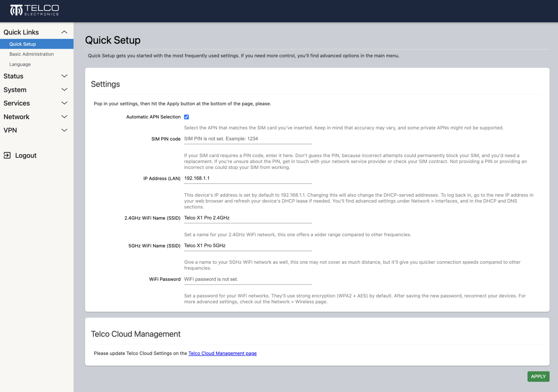The image size is (558, 392).
Task: Log out via Logout text
Action: pyautogui.click(x=26, y=155)
